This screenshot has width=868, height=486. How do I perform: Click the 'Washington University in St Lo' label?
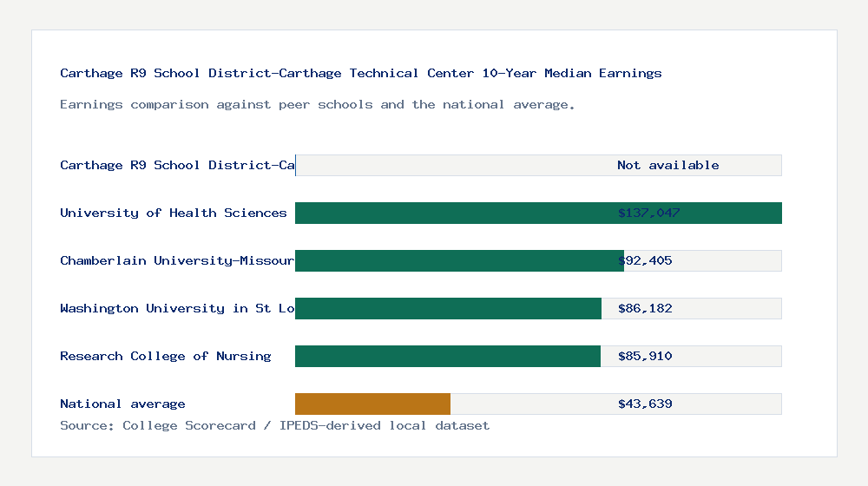point(177,308)
